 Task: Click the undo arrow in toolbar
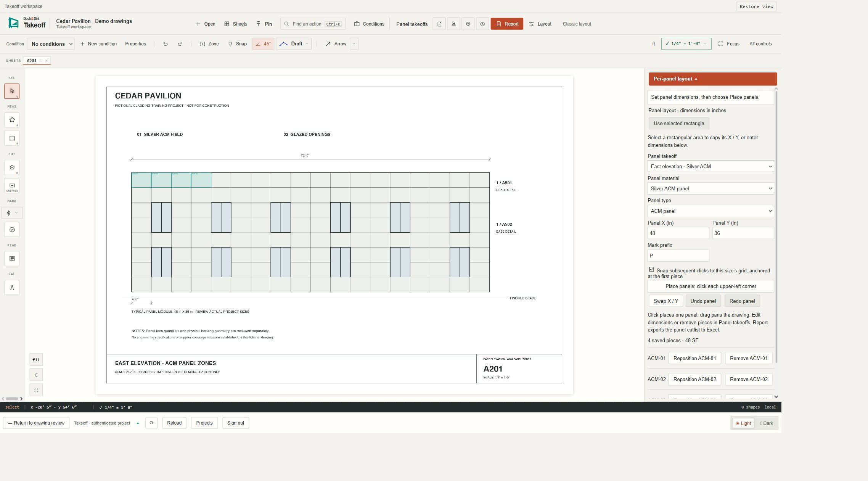point(166,44)
